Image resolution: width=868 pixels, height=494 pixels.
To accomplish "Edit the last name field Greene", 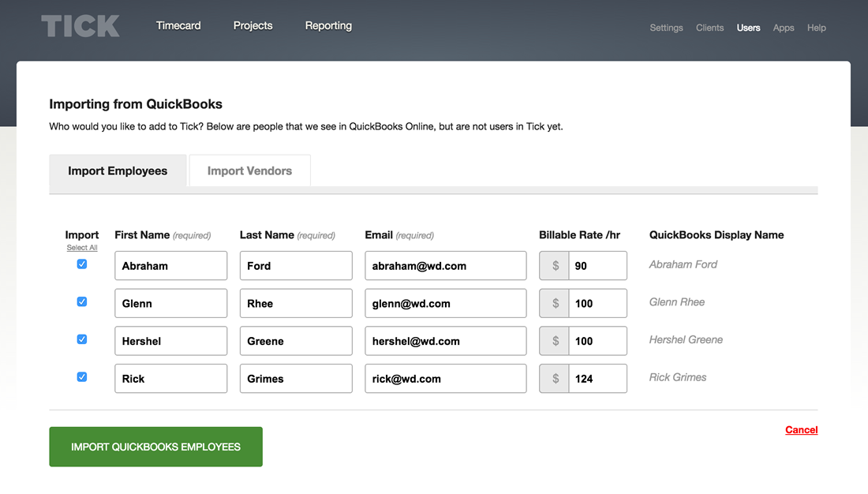I will pos(296,341).
